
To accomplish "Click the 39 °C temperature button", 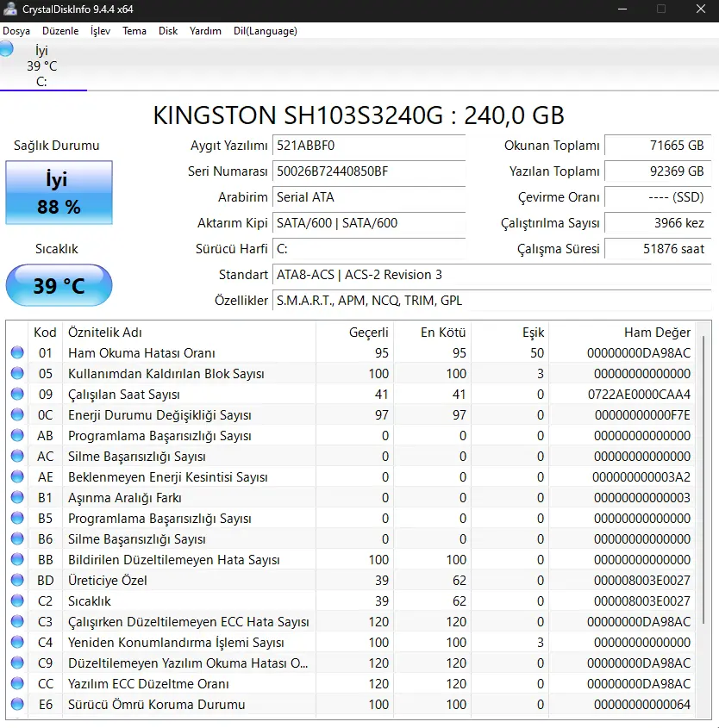I will (59, 285).
